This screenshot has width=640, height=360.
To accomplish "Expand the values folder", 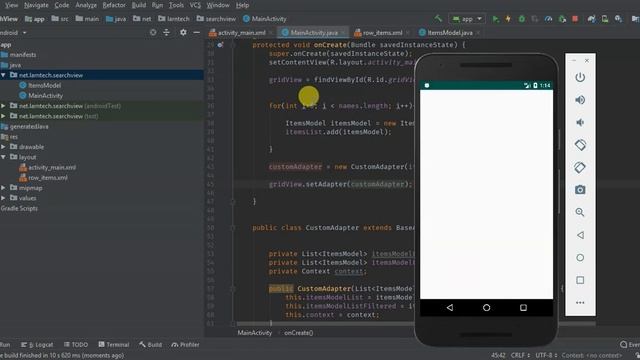I will point(3,198).
